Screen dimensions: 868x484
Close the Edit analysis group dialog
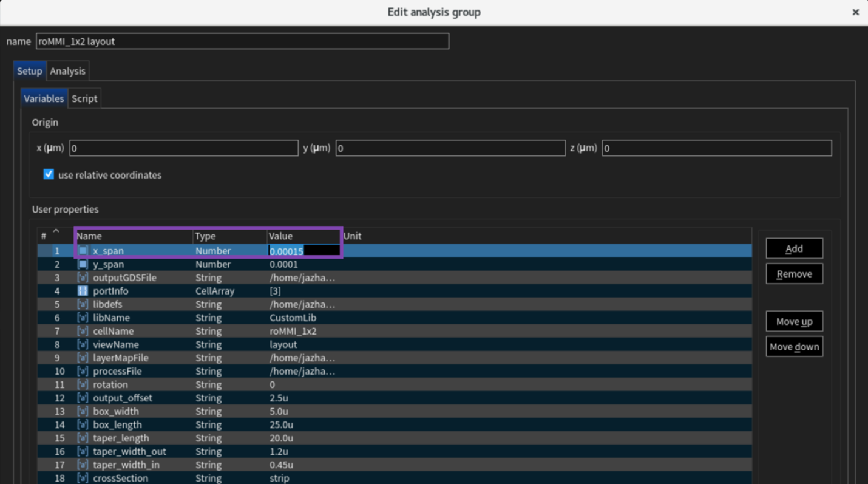click(x=855, y=12)
